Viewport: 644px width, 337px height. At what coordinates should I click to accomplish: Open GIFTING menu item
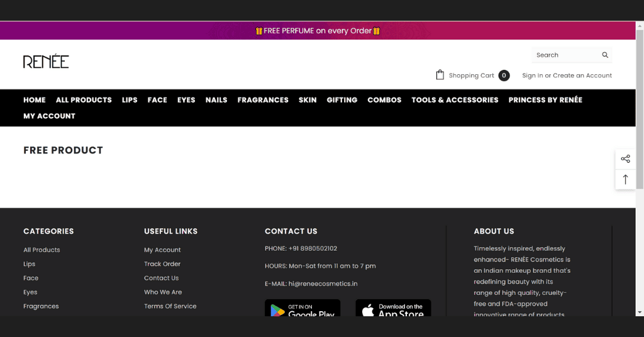[x=342, y=100]
